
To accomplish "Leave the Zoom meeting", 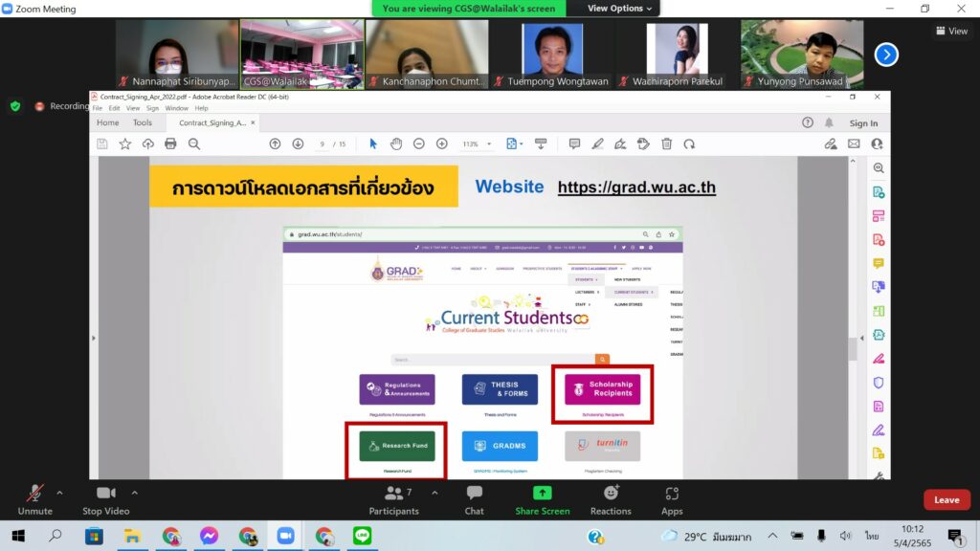I will pyautogui.click(x=947, y=499).
